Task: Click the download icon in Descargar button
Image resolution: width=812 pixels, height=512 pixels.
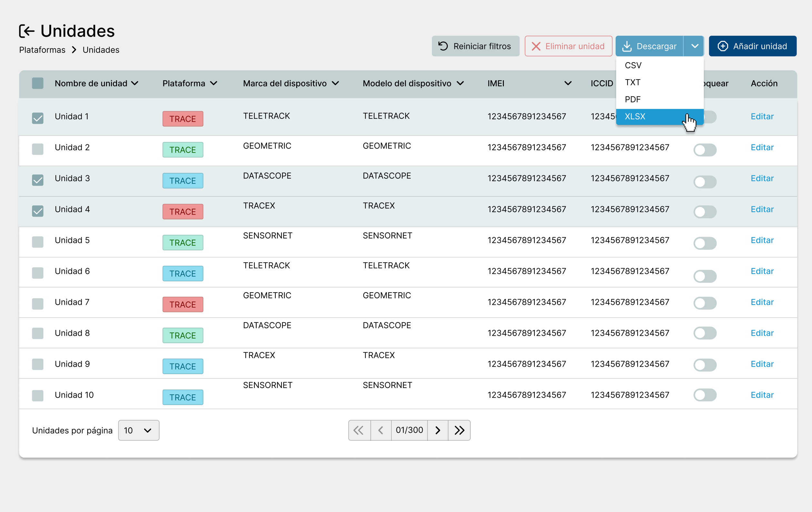Action: [627, 46]
